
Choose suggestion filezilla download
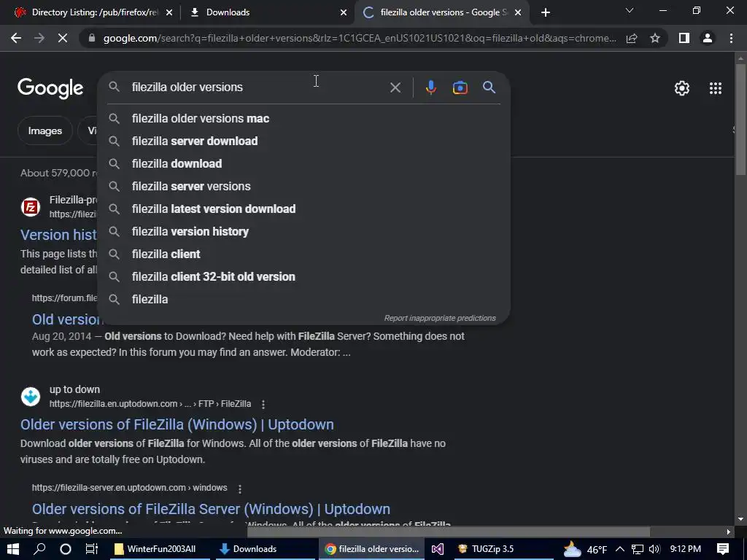coord(304,164)
